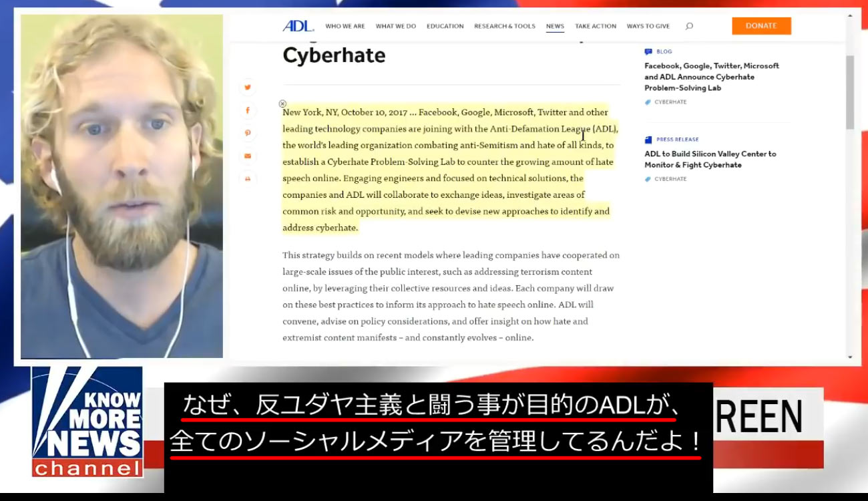Screen dimensions: 868x501
Task: Open the WHO WE ARE menu
Action: 345,26
